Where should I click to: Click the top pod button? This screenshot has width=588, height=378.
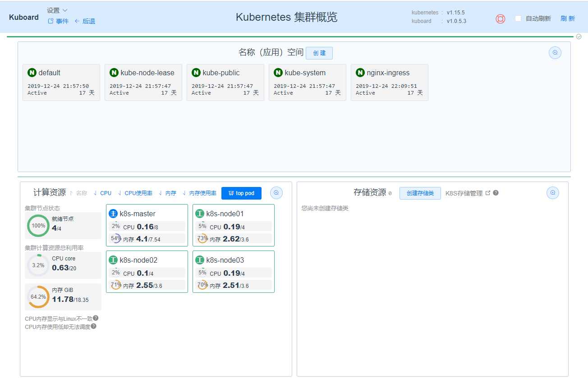click(241, 193)
